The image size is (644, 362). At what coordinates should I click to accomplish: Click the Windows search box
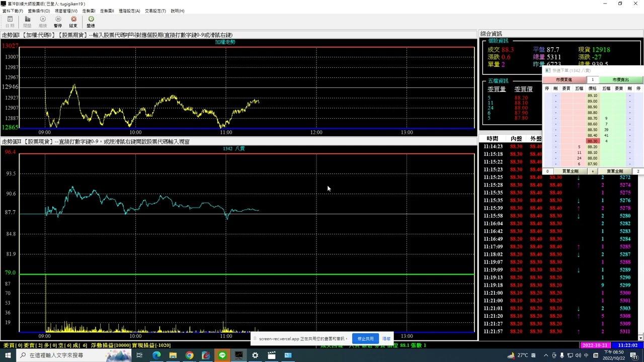tap(73, 355)
